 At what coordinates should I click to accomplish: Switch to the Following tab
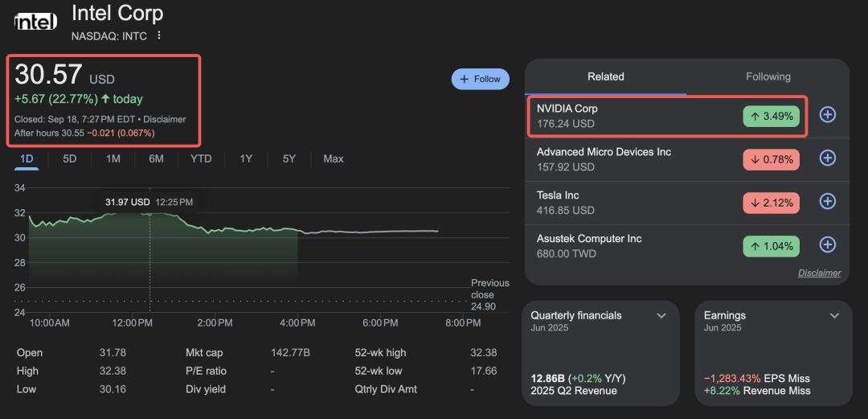(x=768, y=77)
